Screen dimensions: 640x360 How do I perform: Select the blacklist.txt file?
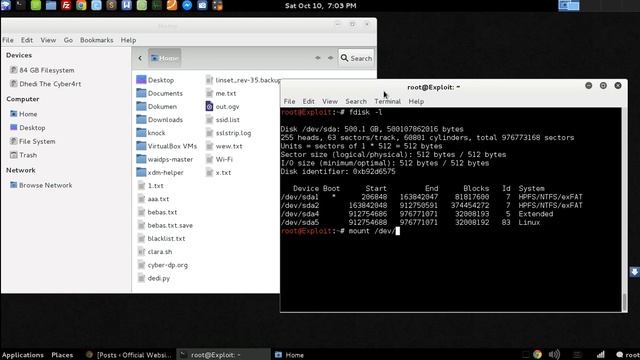161,238
